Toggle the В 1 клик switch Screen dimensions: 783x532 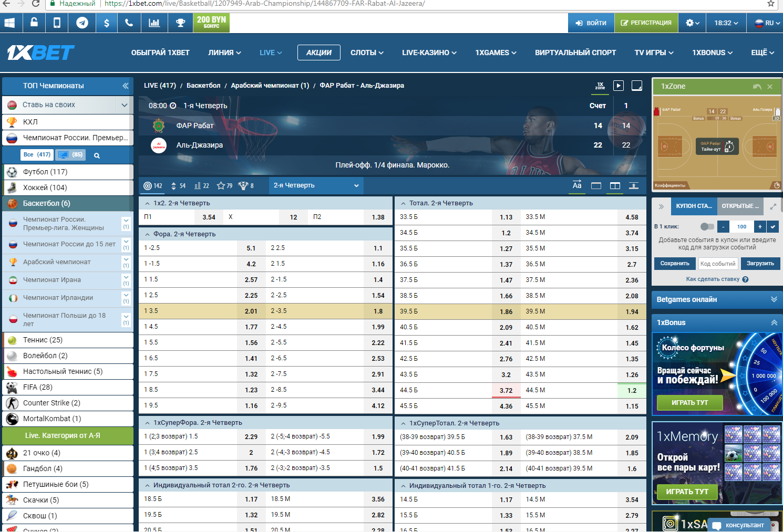707,226
